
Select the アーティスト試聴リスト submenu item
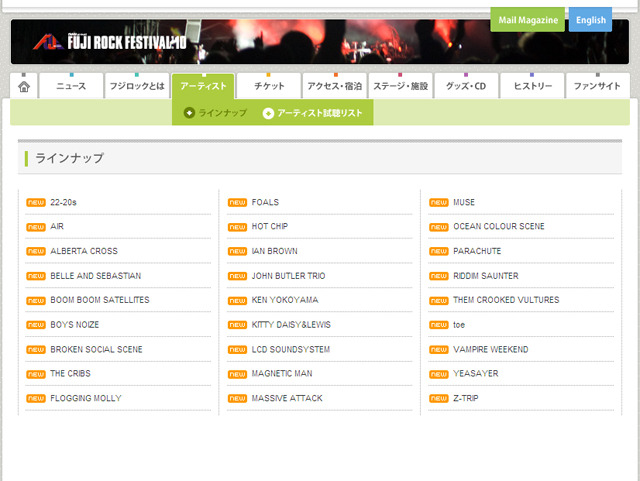click(x=313, y=113)
